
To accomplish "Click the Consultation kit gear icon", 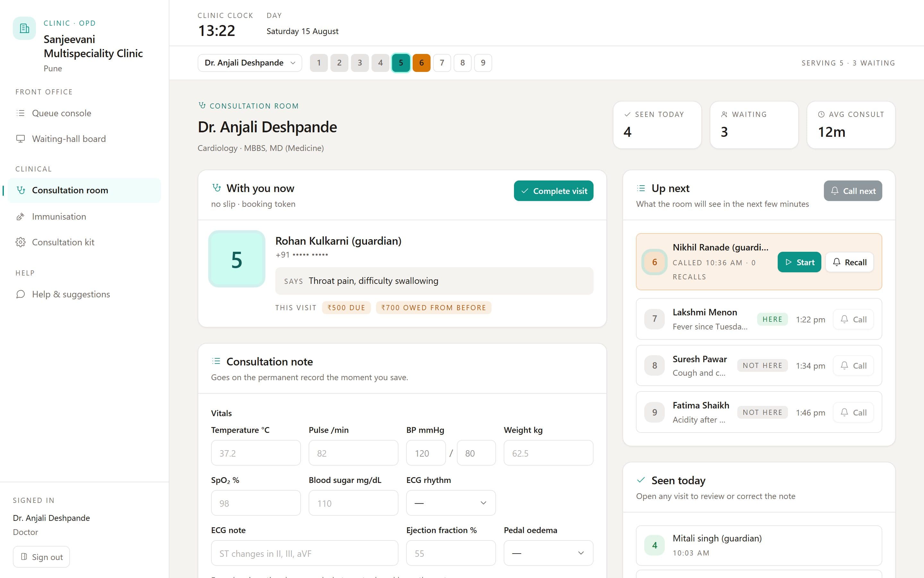I will click(21, 242).
